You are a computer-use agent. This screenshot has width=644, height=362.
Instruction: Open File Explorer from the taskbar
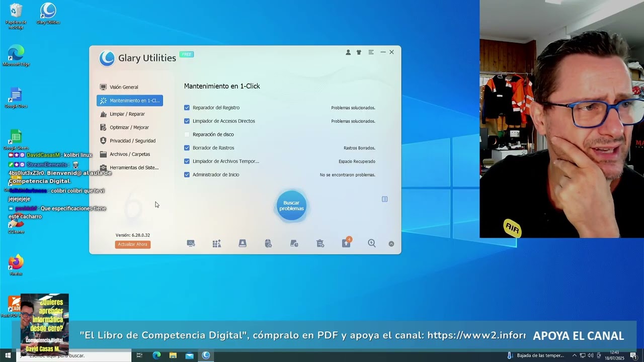coord(173,355)
